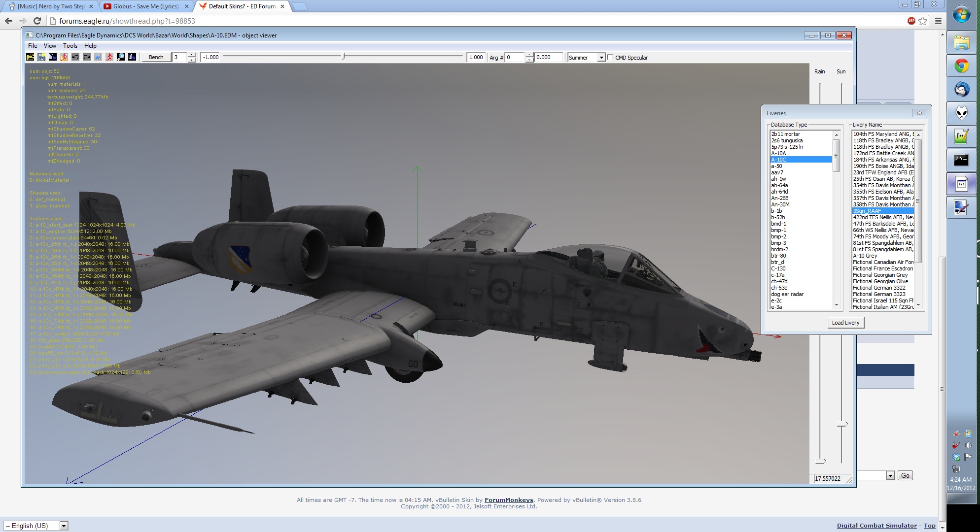Open Notepad++ from the taskbar

point(961,136)
